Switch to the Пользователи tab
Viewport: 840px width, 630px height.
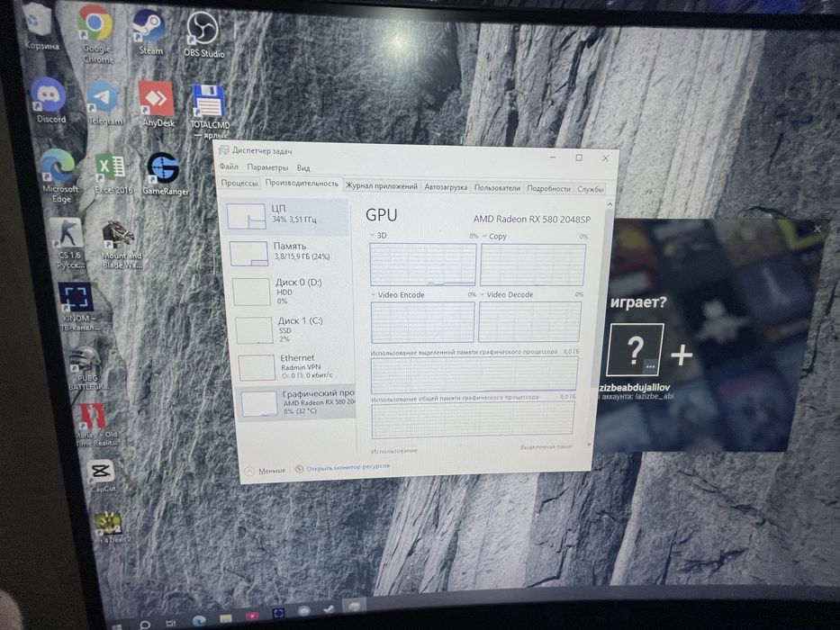point(497,188)
